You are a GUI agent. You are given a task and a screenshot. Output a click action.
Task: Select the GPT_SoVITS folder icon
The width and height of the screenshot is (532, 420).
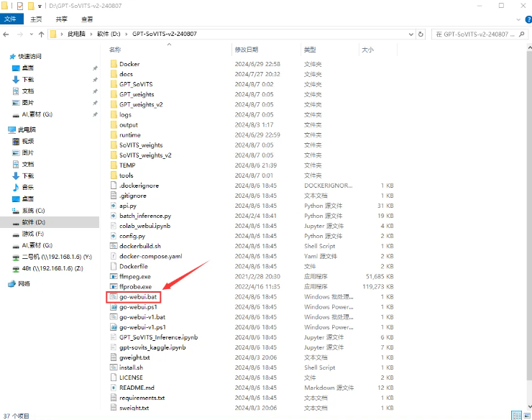(x=113, y=84)
